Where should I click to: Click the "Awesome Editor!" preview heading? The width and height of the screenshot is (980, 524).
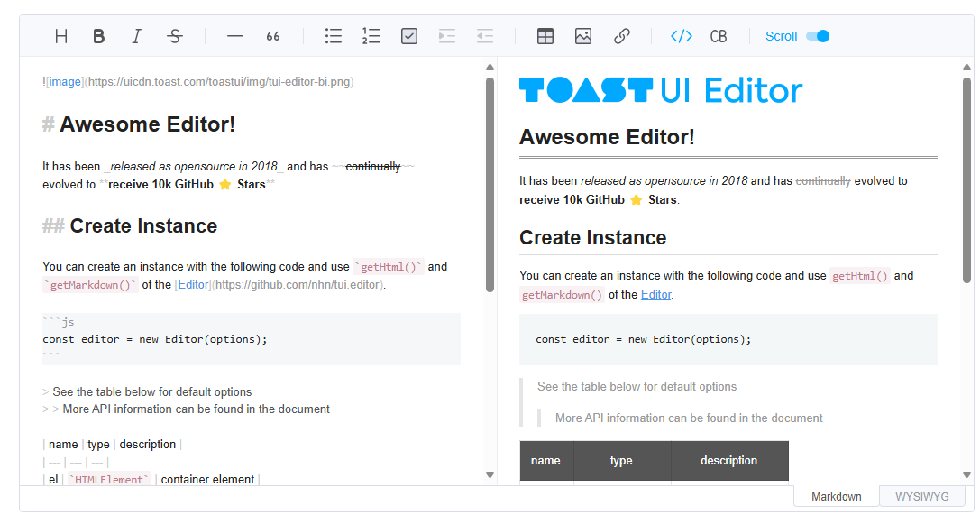tap(607, 137)
